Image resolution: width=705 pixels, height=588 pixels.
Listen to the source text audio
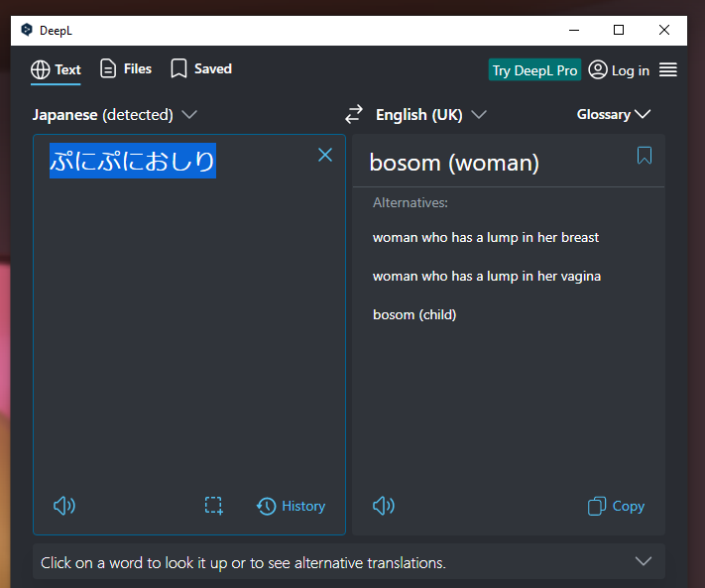tap(64, 506)
